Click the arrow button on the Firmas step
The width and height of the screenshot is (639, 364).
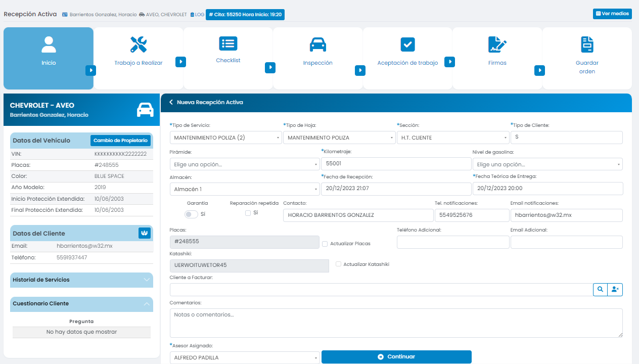click(x=539, y=70)
